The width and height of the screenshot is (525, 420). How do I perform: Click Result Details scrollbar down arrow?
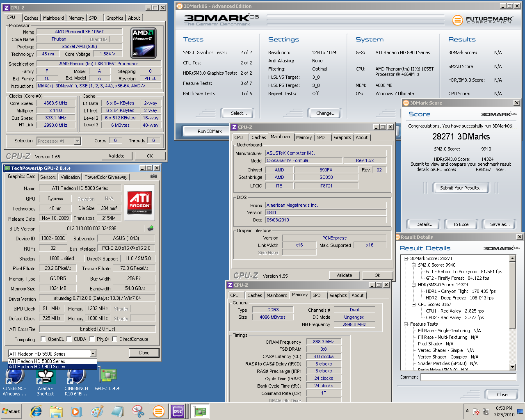(513, 367)
